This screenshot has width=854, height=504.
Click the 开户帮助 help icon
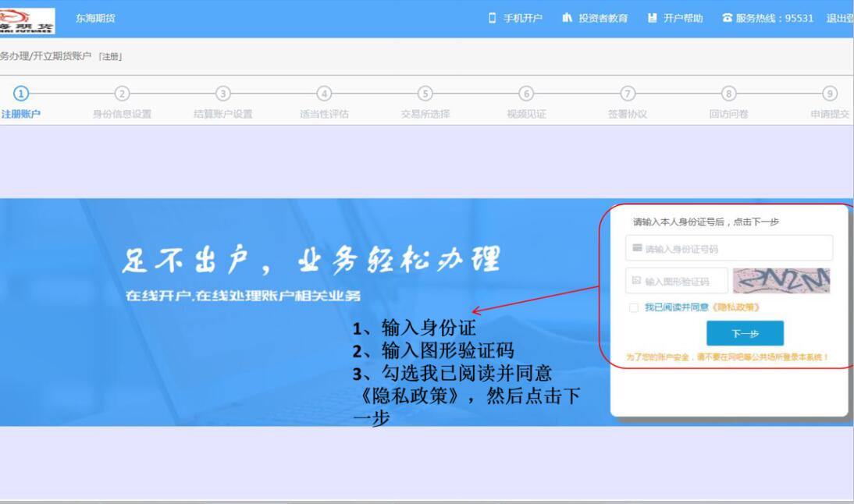(652, 18)
